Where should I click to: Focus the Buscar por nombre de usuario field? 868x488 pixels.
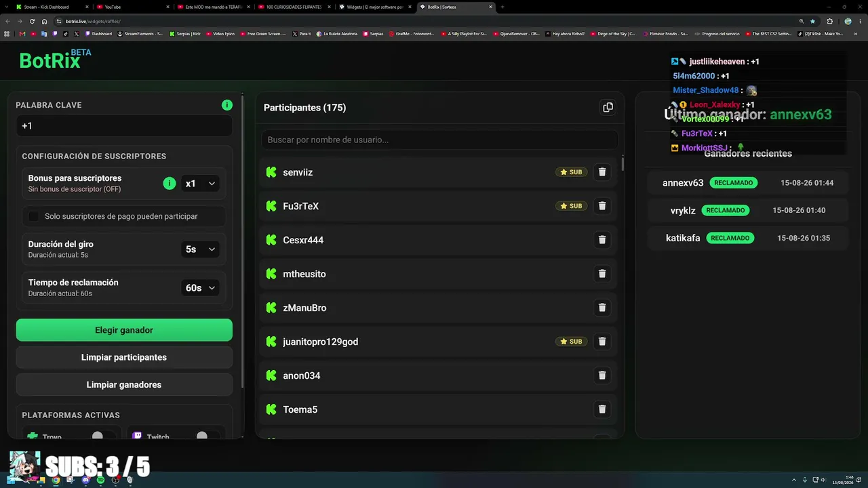point(439,140)
